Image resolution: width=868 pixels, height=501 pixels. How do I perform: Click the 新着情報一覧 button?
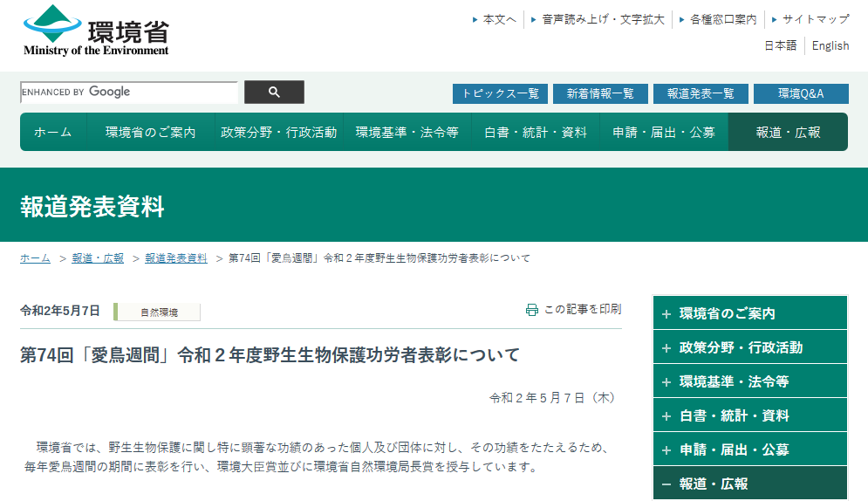(x=600, y=93)
